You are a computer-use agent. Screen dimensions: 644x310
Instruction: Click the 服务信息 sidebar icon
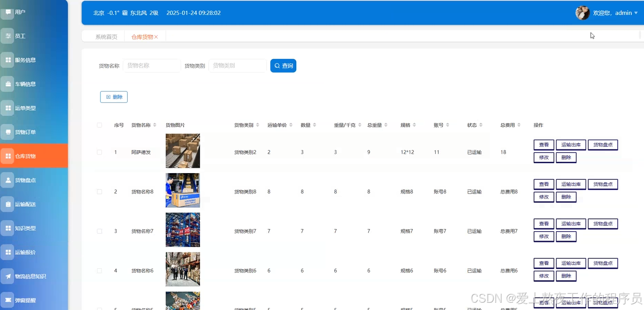point(8,60)
